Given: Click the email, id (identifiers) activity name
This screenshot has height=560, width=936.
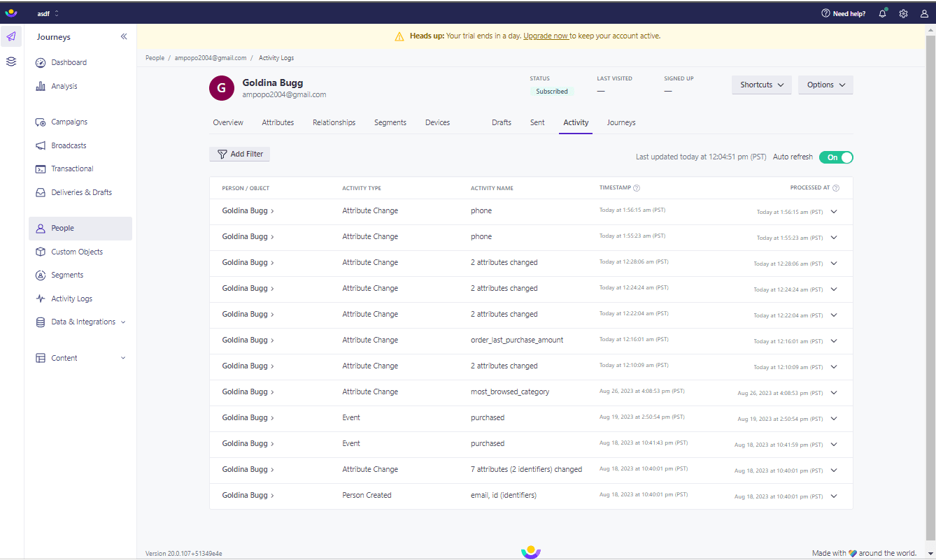Looking at the screenshot, I should (x=504, y=495).
